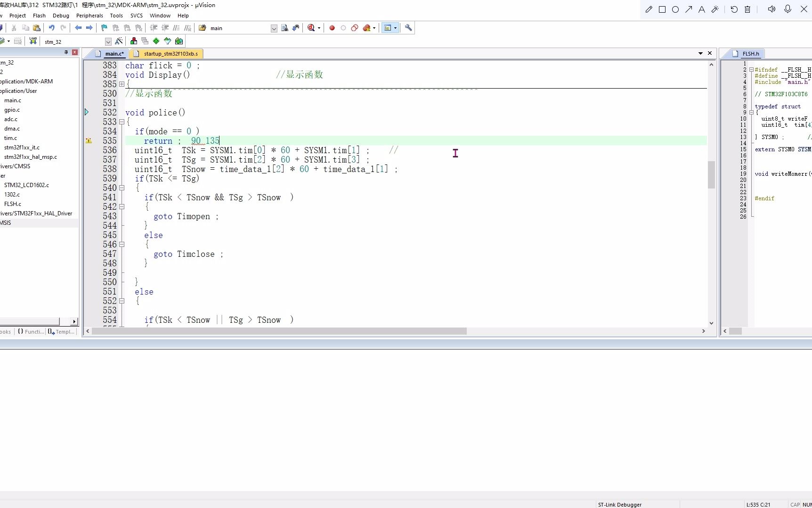Open the stm_32 target selection dropdown
The width and height of the screenshot is (812, 508).
click(x=108, y=41)
